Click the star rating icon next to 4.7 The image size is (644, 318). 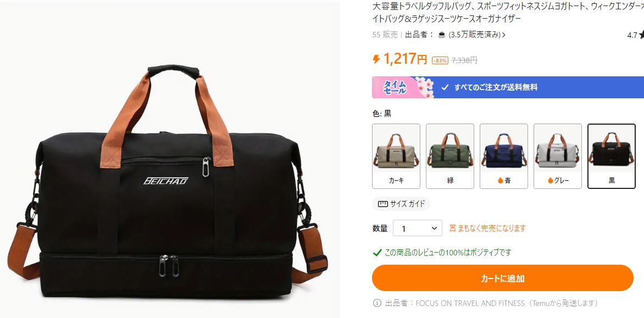pyautogui.click(x=641, y=35)
